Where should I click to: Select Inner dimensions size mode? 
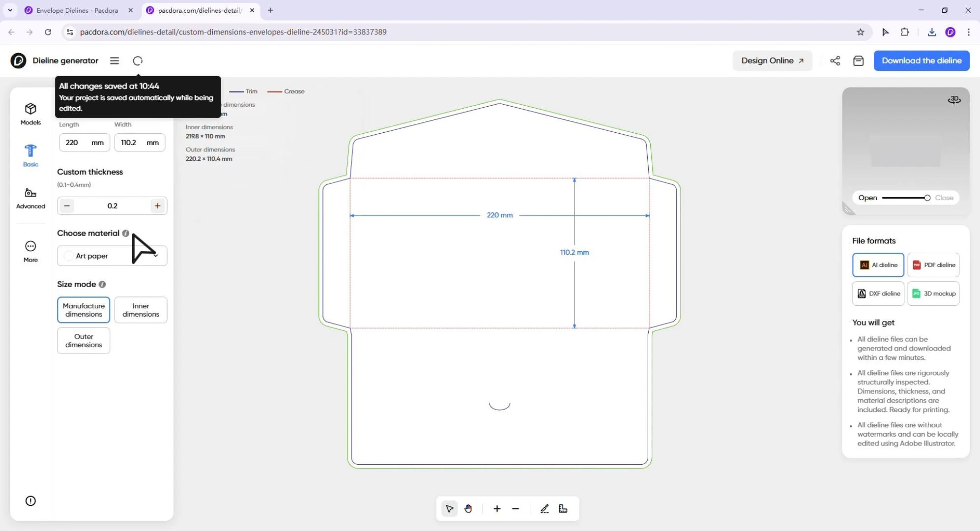141,310
